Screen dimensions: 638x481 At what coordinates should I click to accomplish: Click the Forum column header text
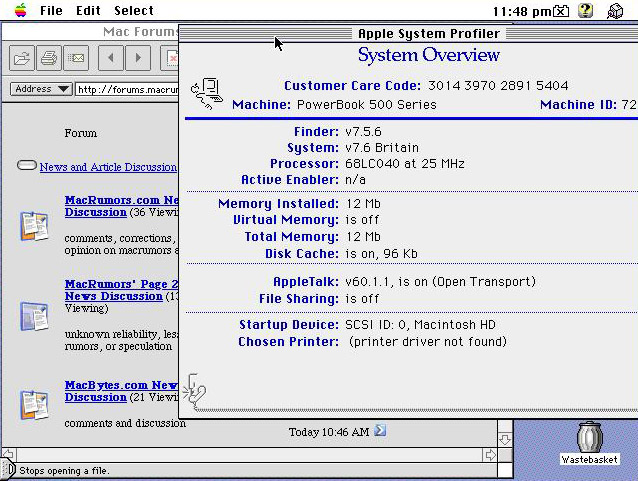point(81,133)
